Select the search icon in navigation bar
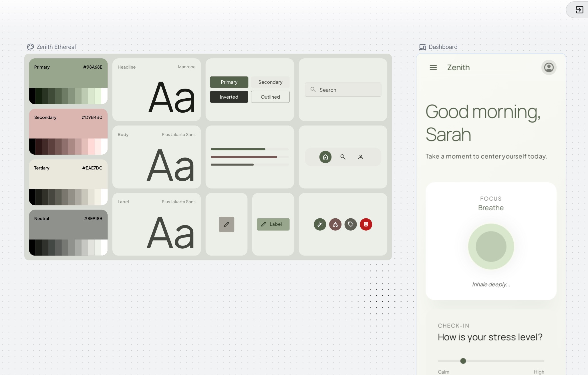 coord(343,157)
